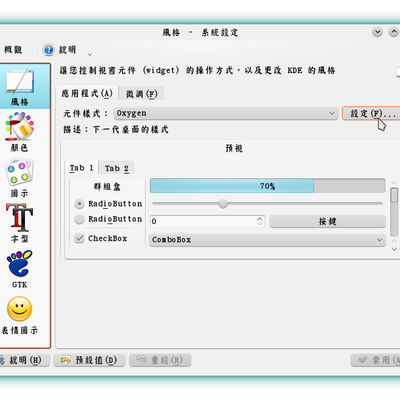400x400 pixels.
Task: Select the first RadioButton option
Action: tap(108, 203)
